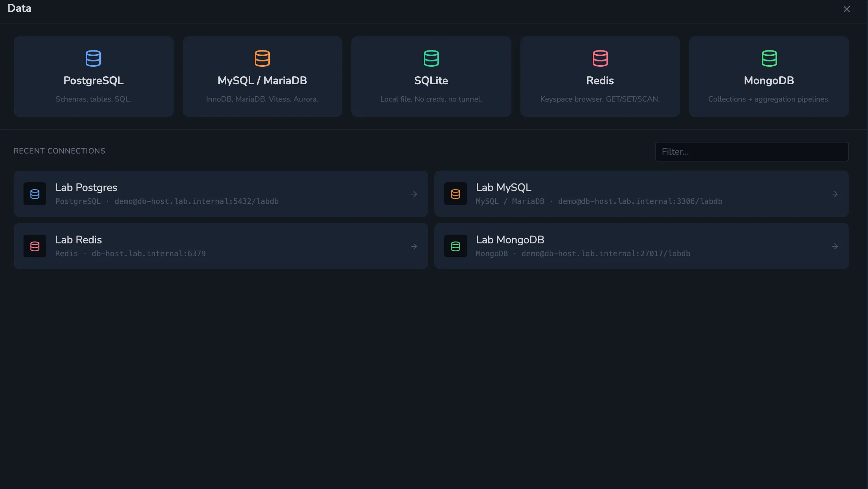Image resolution: width=868 pixels, height=489 pixels.
Task: Select the PostgreSQL card title
Action: pos(93,81)
